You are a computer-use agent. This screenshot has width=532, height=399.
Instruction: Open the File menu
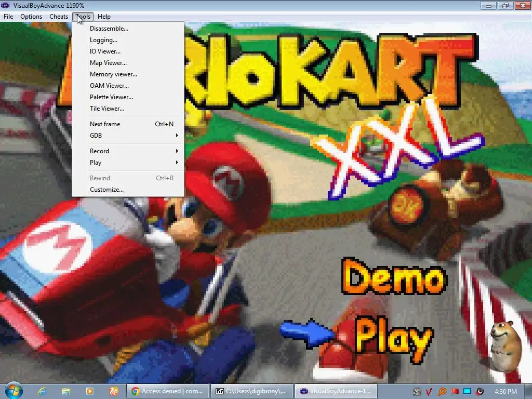[x=8, y=17]
